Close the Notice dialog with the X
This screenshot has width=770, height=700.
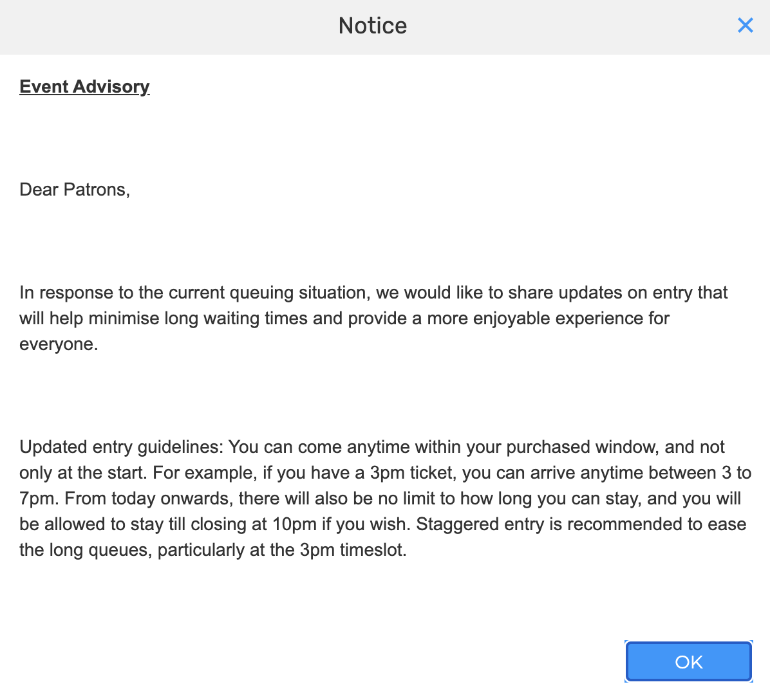(745, 25)
